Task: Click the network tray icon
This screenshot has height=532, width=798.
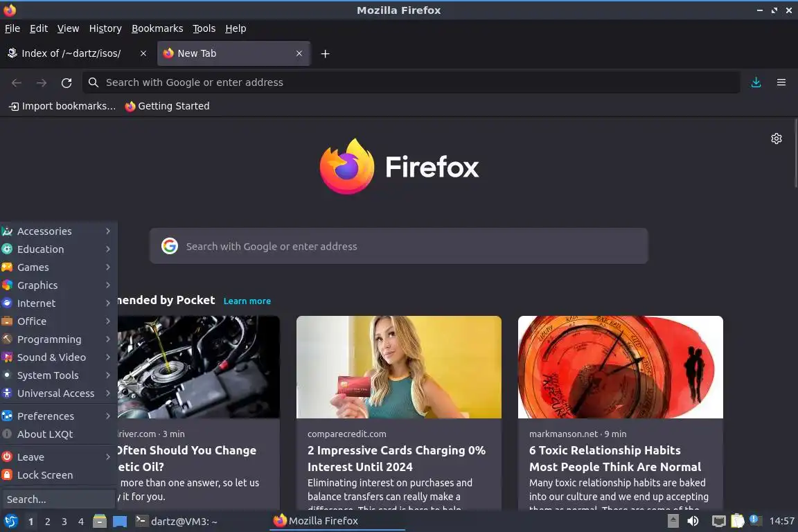Action: click(718, 521)
